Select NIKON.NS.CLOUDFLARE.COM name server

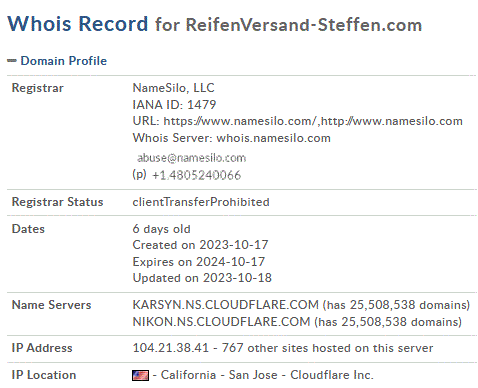click(x=221, y=322)
